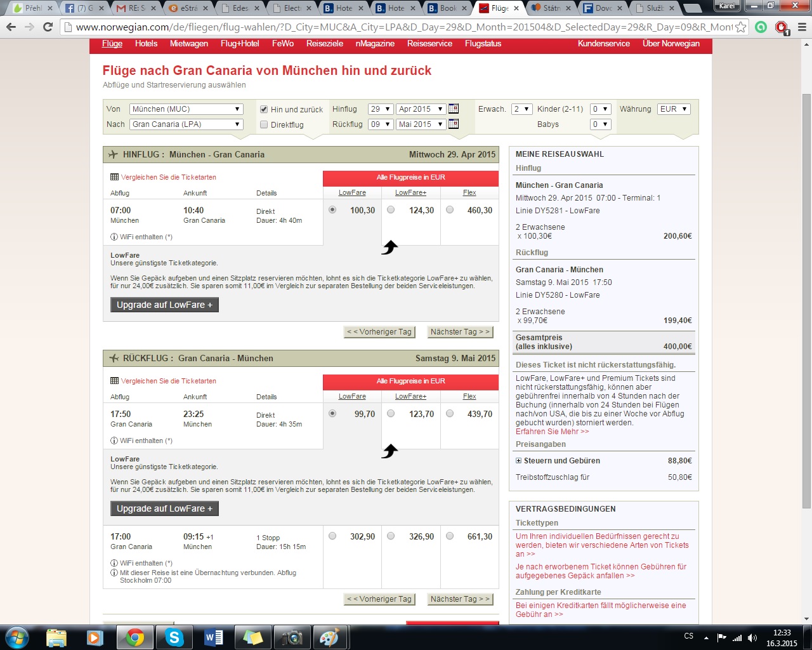Click Hinflug 'Nächster Tag' button
This screenshot has width=812, height=650.
(460, 332)
